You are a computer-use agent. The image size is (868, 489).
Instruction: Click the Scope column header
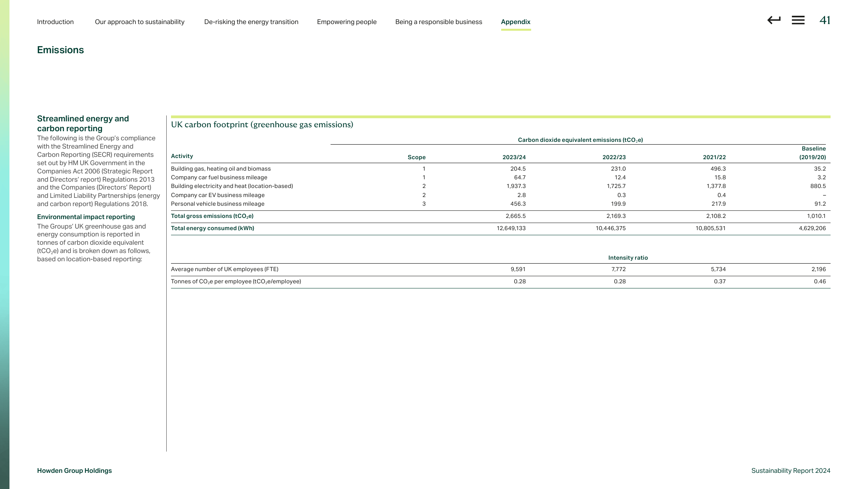[416, 157]
